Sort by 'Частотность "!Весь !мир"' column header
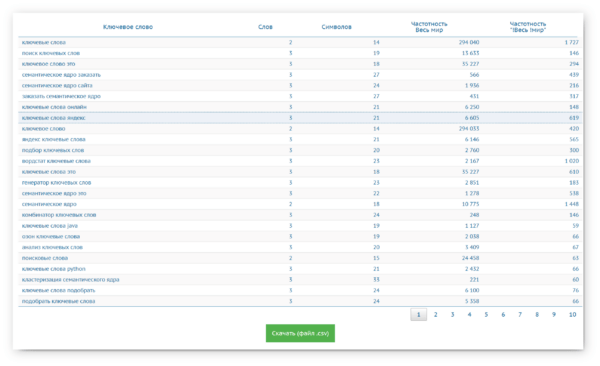This screenshot has height=366, width=600. tap(528, 27)
